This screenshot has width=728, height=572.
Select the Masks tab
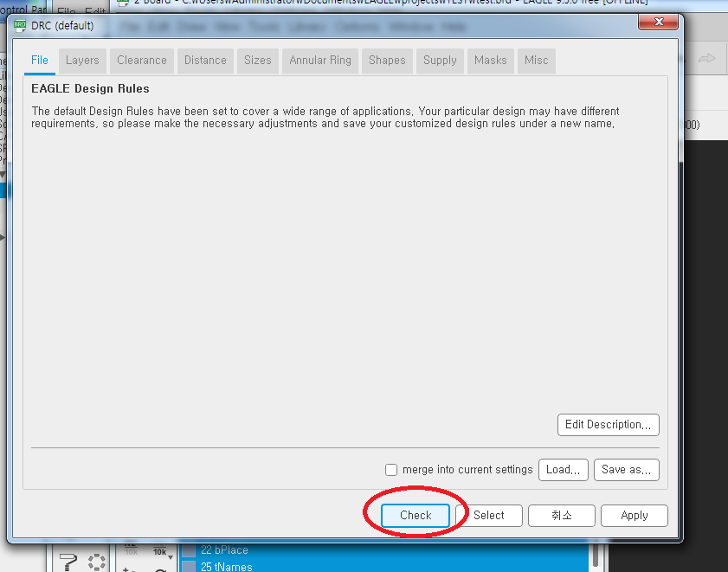(490, 61)
